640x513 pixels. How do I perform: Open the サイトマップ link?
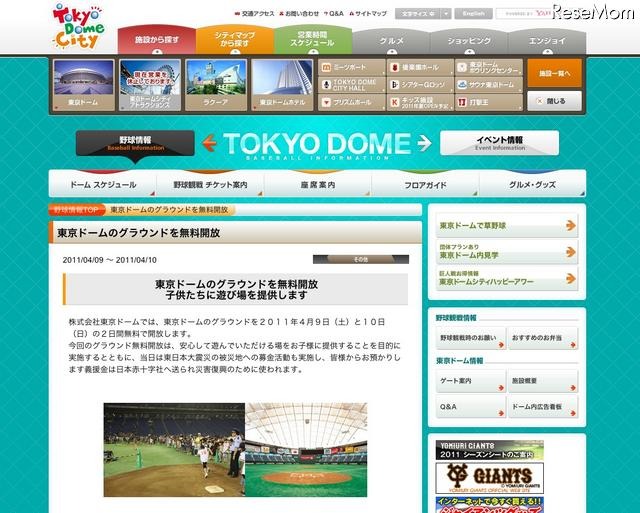click(x=368, y=13)
